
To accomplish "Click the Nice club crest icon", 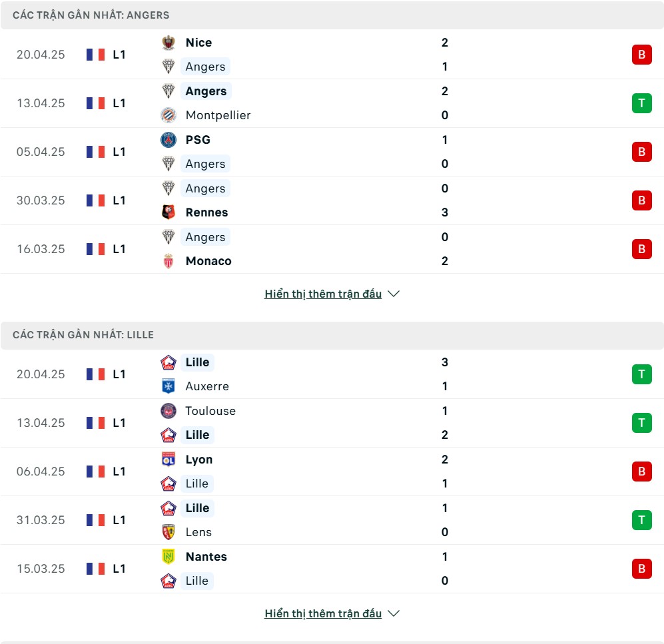I will click(168, 43).
